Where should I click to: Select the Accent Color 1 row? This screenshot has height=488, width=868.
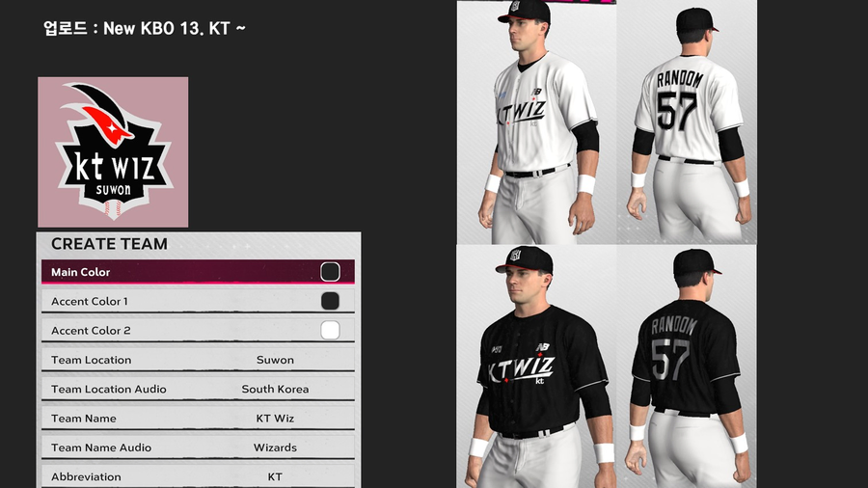point(198,301)
